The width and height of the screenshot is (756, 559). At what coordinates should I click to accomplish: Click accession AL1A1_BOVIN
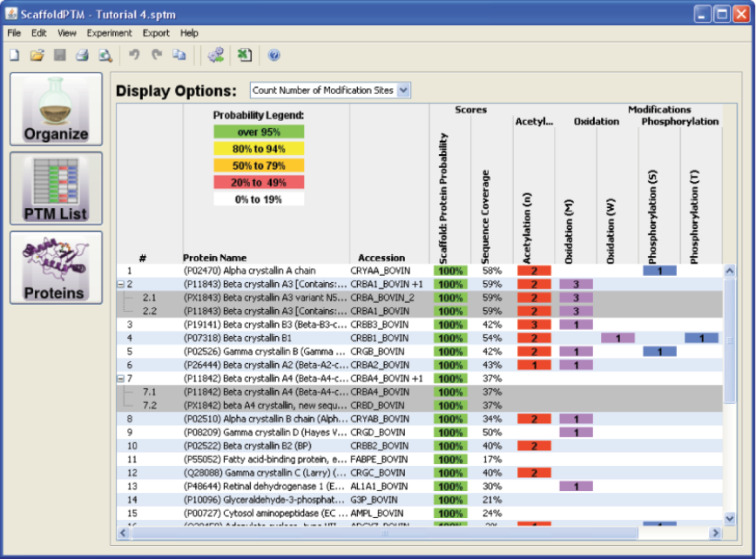[379, 487]
